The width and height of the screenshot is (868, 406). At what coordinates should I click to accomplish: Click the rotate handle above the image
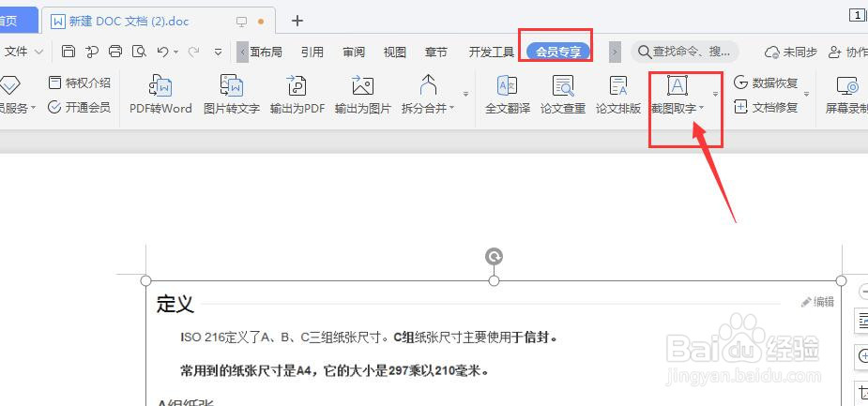coord(494,257)
